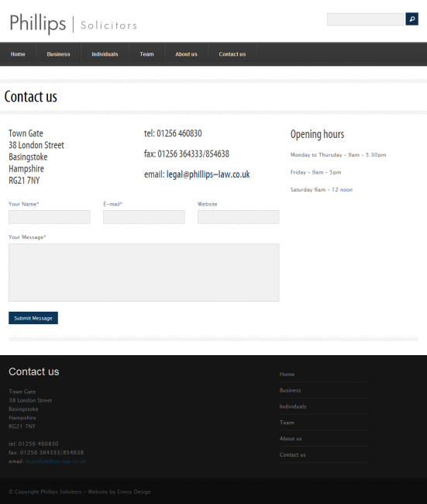The width and height of the screenshot is (427, 504).
Task: Focus the header search input field
Action: [x=365, y=19]
